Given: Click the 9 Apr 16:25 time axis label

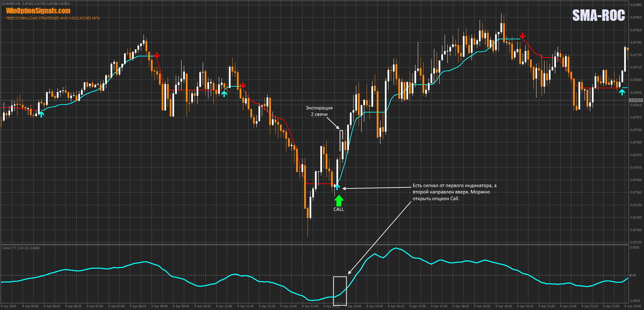Looking at the screenshot, I should pos(398,306).
